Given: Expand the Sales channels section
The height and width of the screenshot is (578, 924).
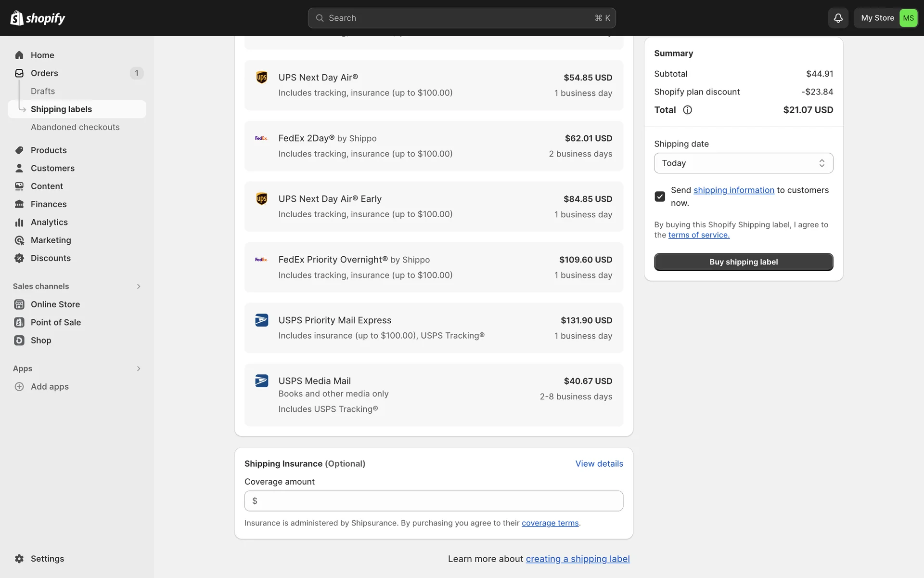Looking at the screenshot, I should coord(138,287).
